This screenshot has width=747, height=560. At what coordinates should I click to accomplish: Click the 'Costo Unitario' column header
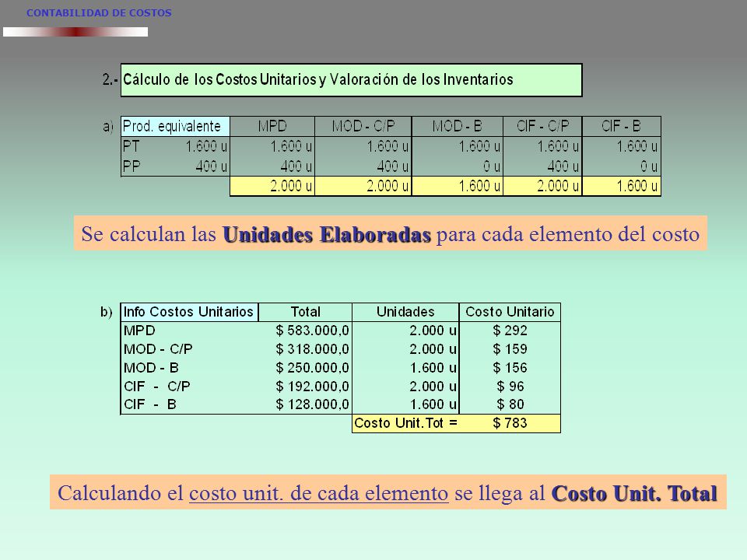pos(510,312)
